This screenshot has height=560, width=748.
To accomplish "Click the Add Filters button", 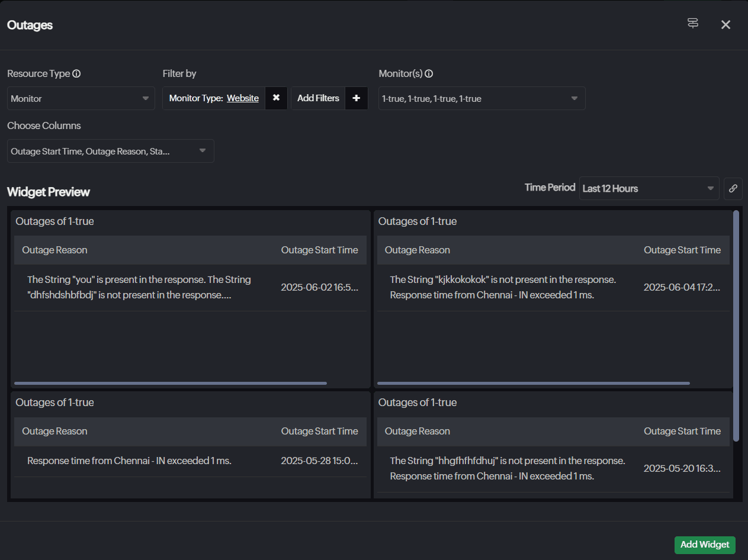I will point(318,98).
